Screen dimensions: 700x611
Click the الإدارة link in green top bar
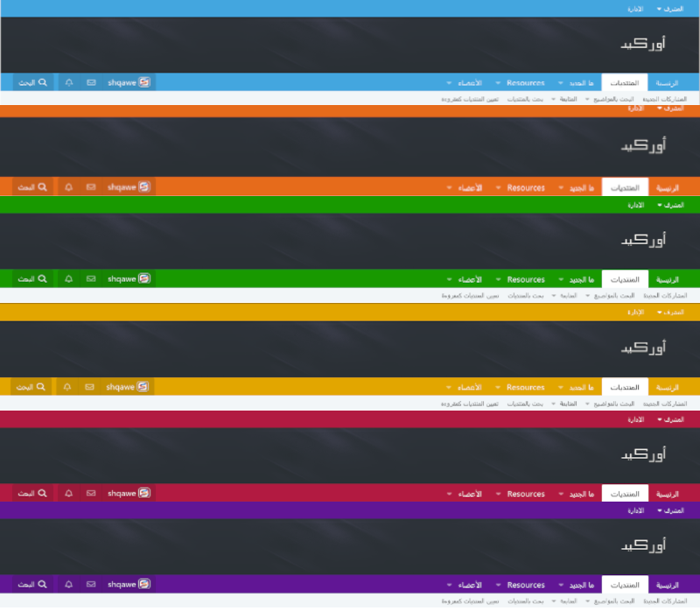[x=636, y=204]
